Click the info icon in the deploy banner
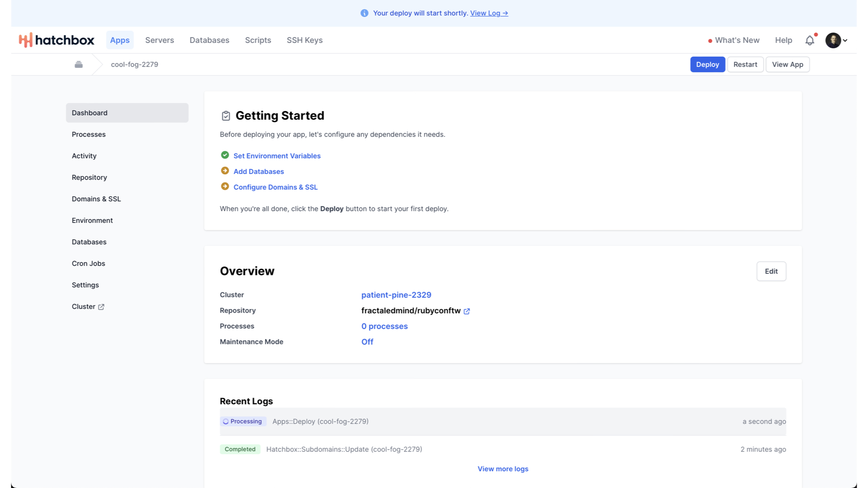The height and width of the screenshot is (488, 868). pyautogui.click(x=364, y=13)
